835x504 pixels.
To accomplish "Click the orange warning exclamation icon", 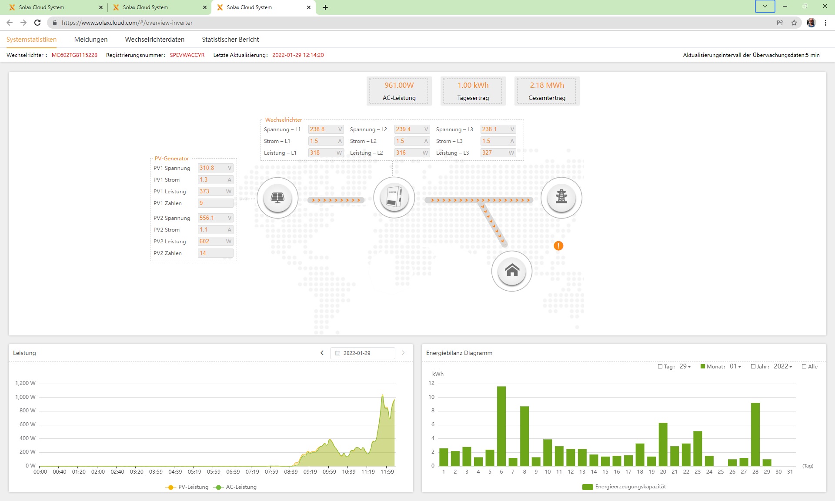I will [x=558, y=246].
